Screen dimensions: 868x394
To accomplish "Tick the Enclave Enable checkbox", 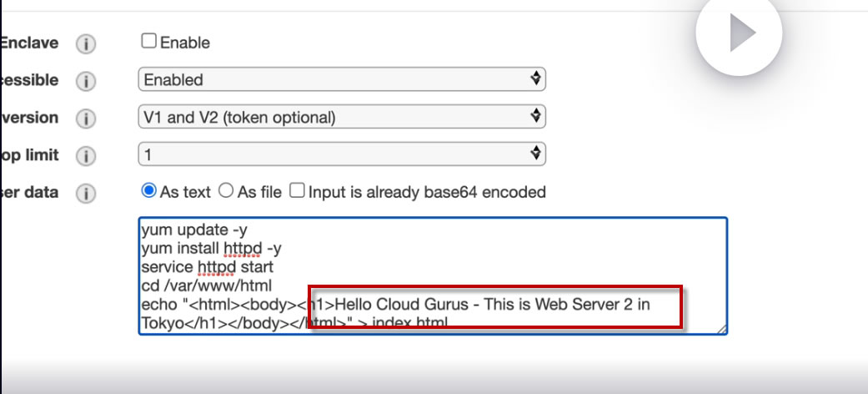I will click(x=148, y=41).
